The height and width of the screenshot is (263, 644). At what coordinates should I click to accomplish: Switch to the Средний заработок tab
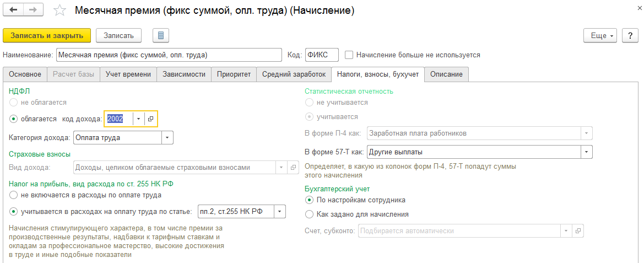point(294,74)
